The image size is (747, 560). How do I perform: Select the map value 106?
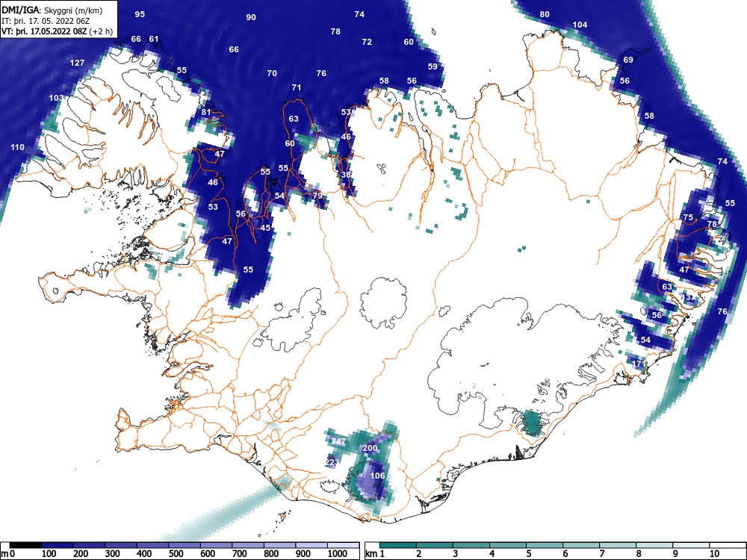tap(377, 475)
